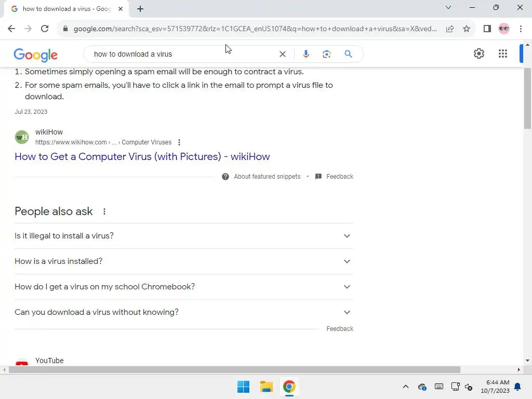View site information via lock icon
The width and height of the screenshot is (532, 399).
click(x=65, y=29)
